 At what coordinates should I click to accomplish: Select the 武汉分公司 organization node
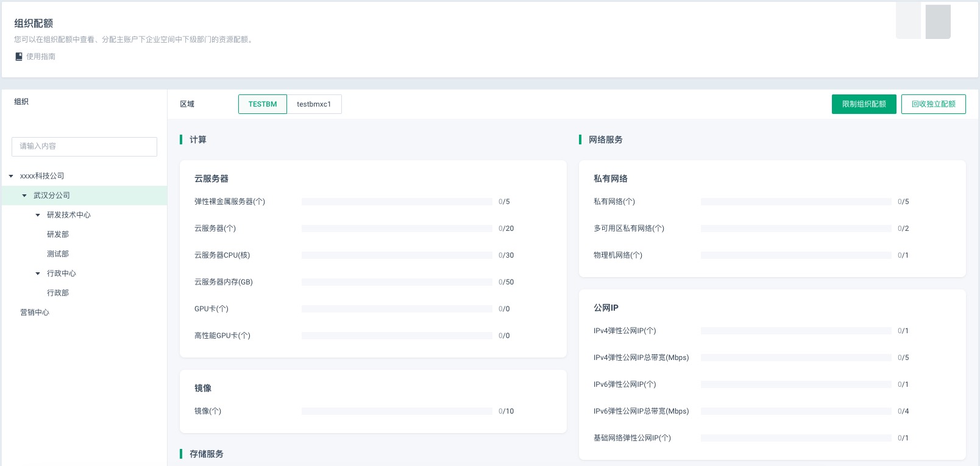[x=52, y=196]
